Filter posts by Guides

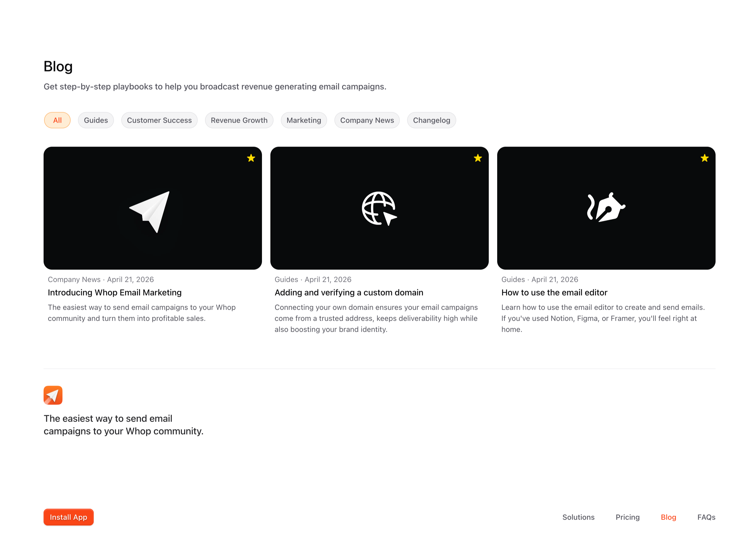[96, 120]
